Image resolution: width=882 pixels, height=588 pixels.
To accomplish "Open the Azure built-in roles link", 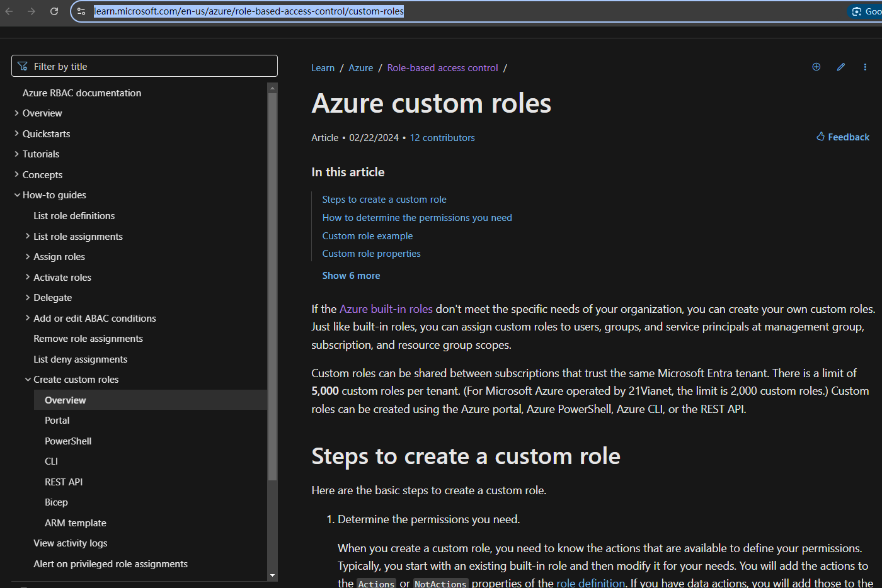I will point(386,308).
